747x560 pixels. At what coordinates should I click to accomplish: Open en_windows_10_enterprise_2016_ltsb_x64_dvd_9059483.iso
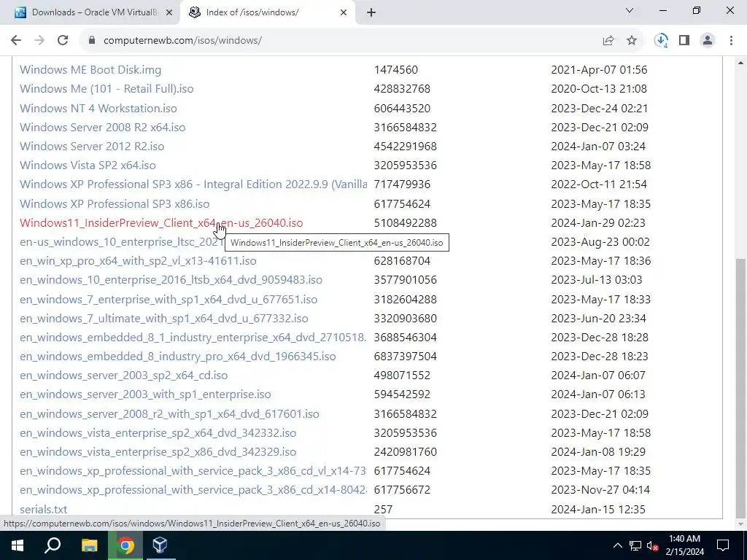click(x=171, y=280)
